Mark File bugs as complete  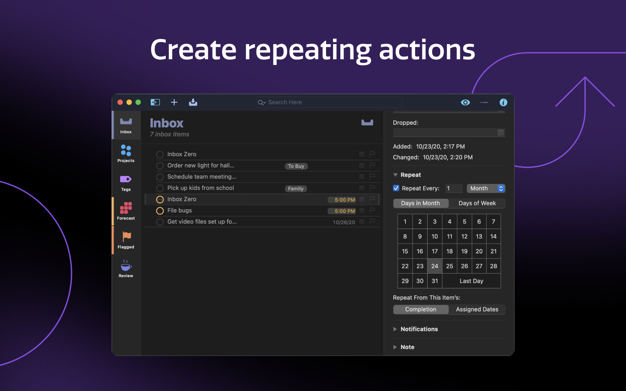pos(160,210)
